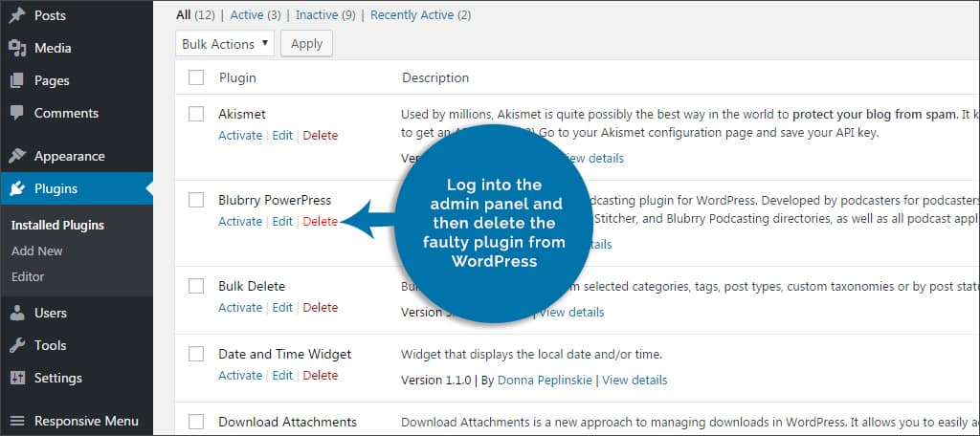
Task: Click the Settings sliders icon
Action: pyautogui.click(x=17, y=378)
